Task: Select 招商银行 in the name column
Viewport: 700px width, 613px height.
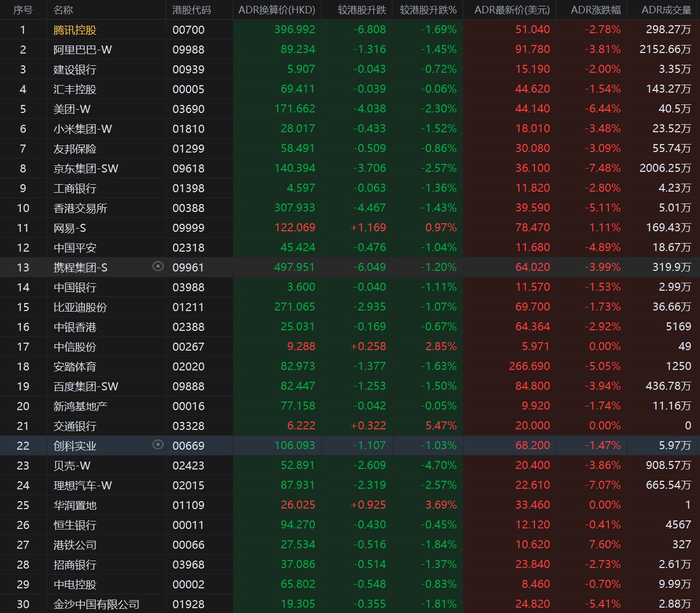Action: pos(75,565)
